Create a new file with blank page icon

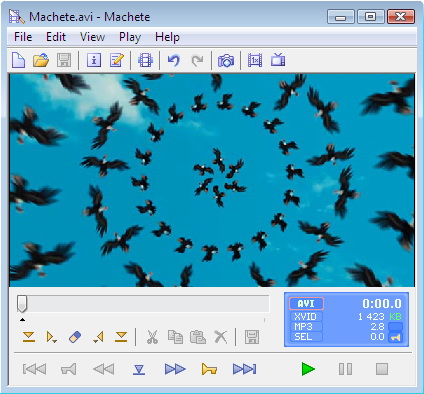point(18,60)
